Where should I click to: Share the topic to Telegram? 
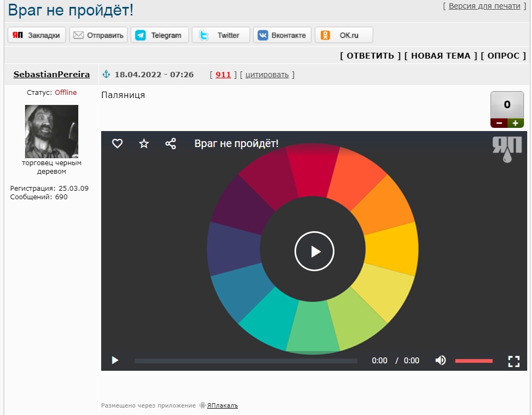click(159, 35)
